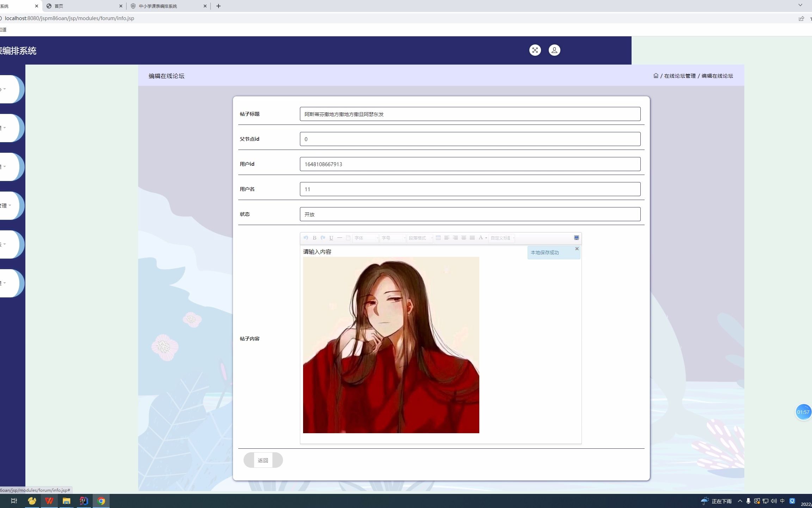Click the 用户id input field
The height and width of the screenshot is (508, 812).
(470, 164)
